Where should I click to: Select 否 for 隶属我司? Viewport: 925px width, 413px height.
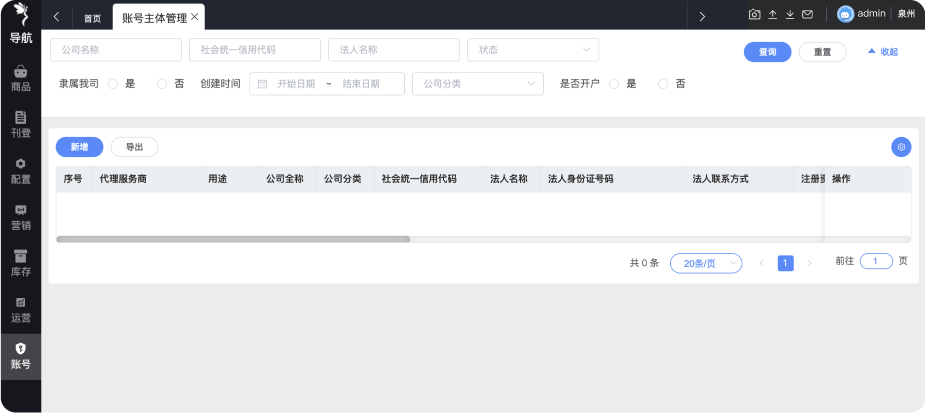(163, 84)
